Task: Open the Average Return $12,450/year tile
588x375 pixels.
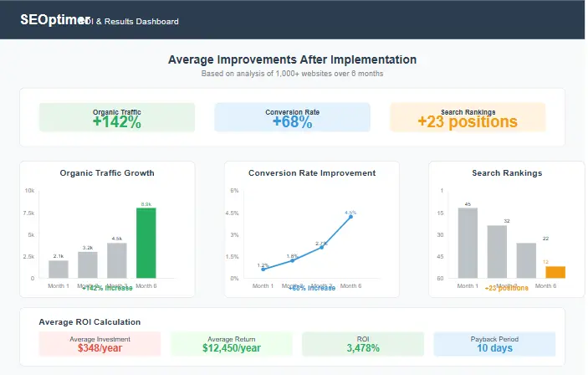Action: click(232, 343)
